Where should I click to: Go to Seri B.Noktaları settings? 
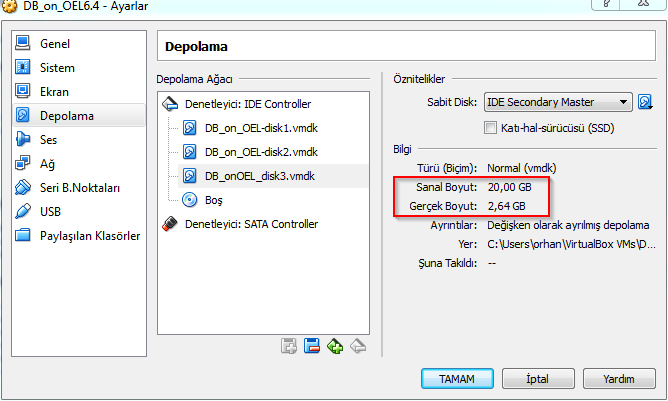pos(79,188)
